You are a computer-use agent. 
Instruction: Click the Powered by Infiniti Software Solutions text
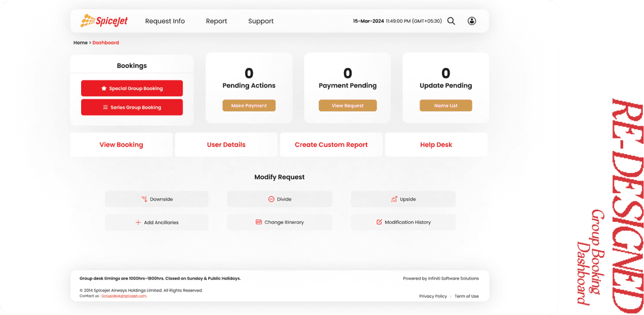(441, 279)
